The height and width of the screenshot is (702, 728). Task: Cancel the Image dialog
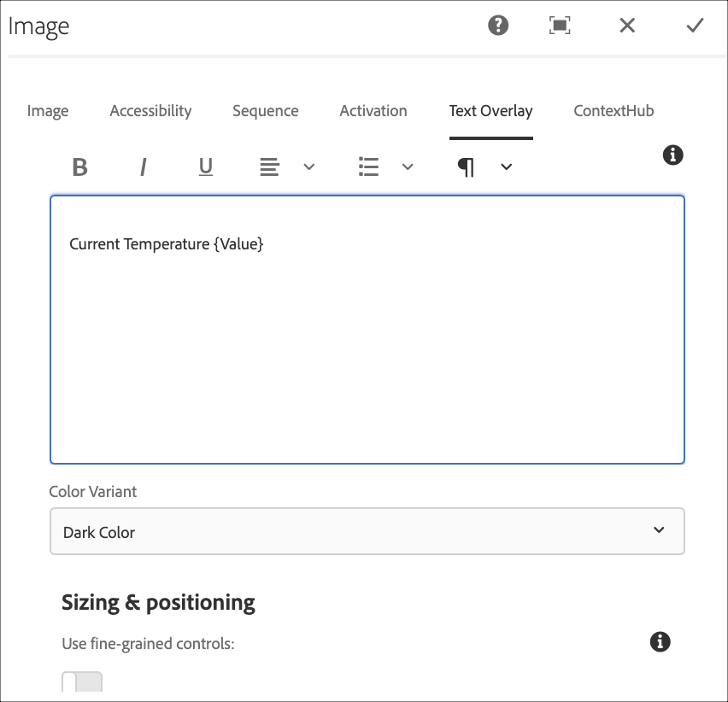627,26
